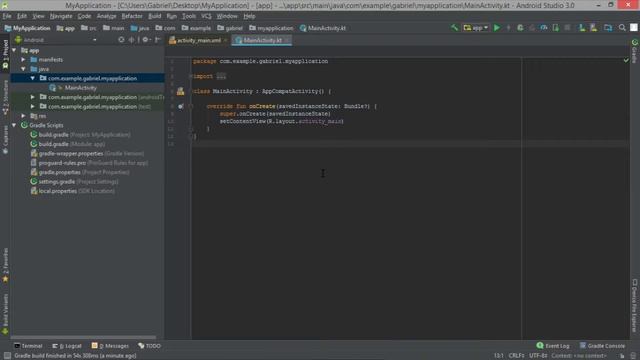Click the Apply Changes lightning icon

pos(509,28)
